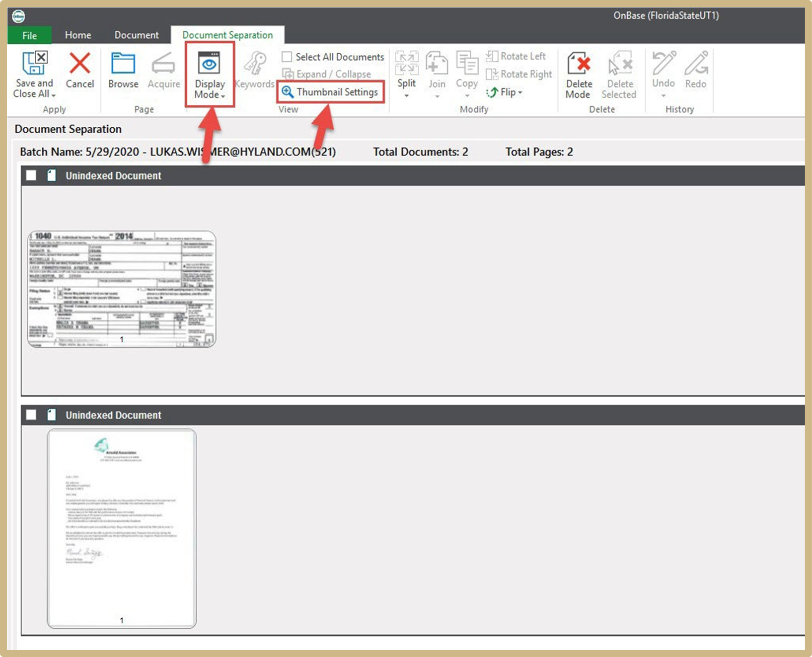Screen dimensions: 812x657
Task: Select the Thumbnail Settings option
Action: (x=330, y=91)
